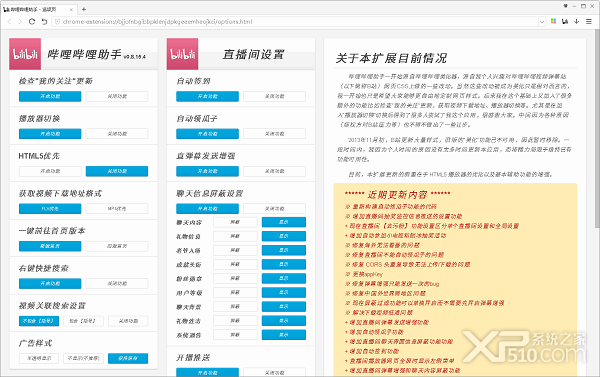Open a new tab with plus button

click(84, 9)
